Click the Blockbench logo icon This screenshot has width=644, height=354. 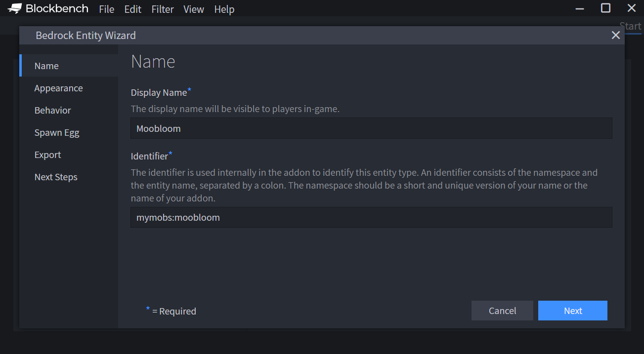[15, 8]
